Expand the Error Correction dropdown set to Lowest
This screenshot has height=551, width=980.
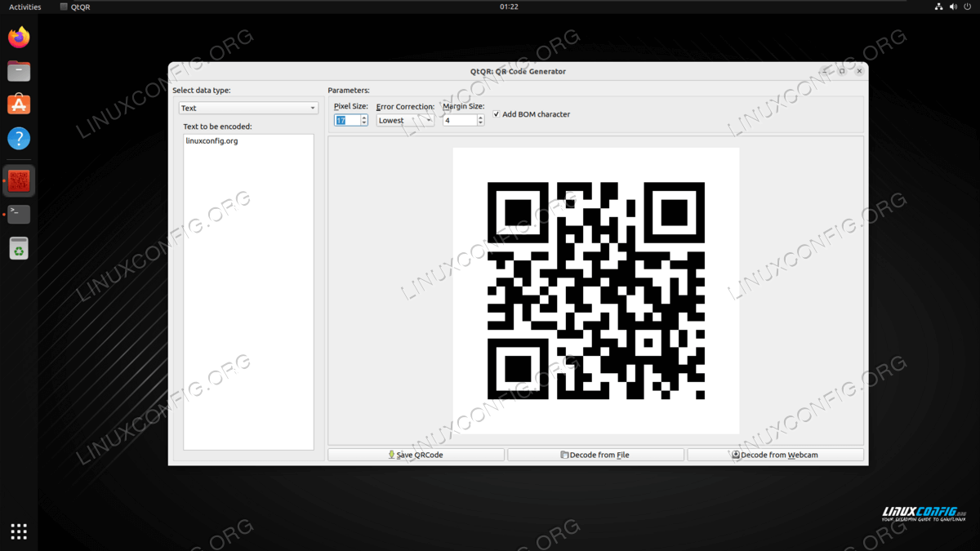click(x=405, y=120)
